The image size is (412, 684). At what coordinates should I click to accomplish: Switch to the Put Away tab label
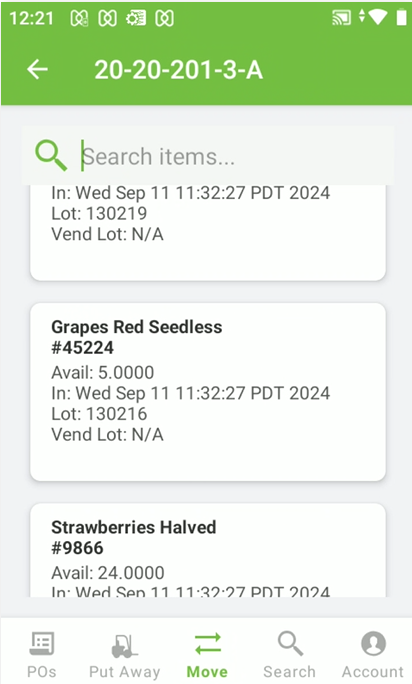coord(125,672)
